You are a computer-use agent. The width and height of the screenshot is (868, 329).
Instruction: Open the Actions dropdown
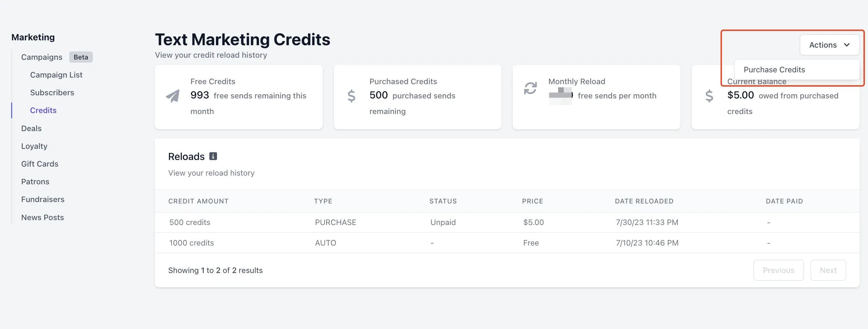click(x=829, y=45)
